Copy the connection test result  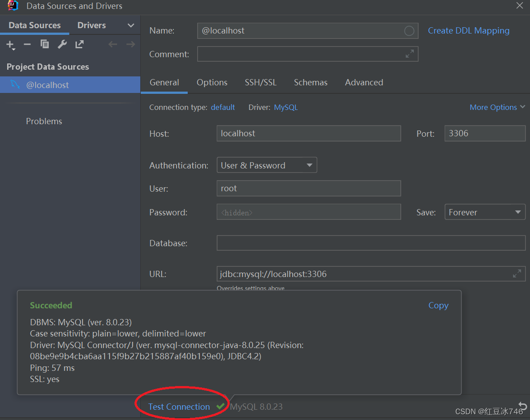[438, 306]
